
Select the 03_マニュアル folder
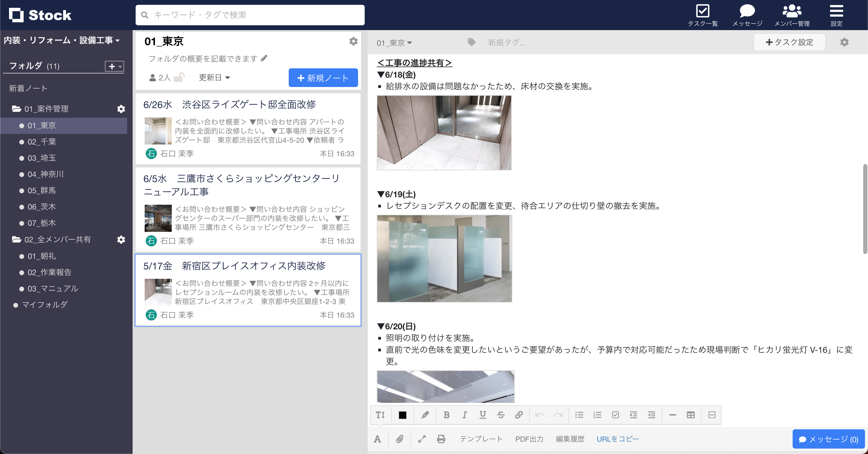pyautogui.click(x=64, y=288)
